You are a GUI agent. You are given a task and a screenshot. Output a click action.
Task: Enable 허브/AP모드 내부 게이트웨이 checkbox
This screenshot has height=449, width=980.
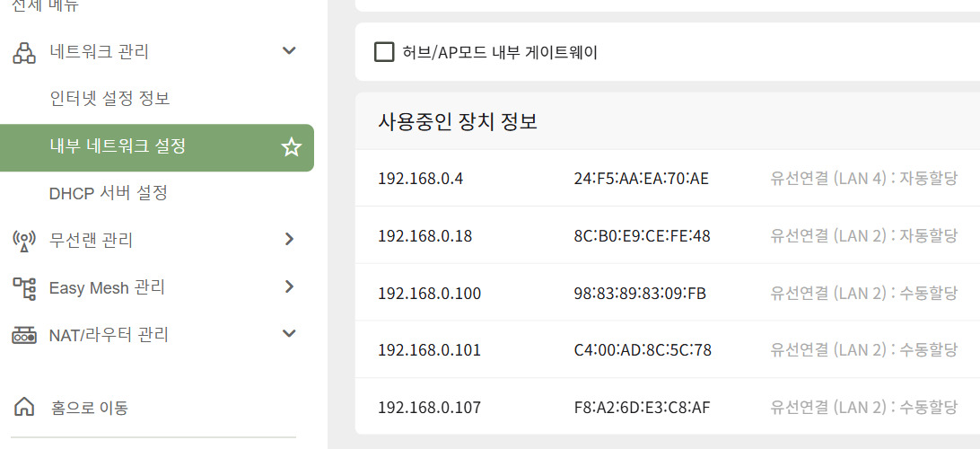tap(384, 52)
